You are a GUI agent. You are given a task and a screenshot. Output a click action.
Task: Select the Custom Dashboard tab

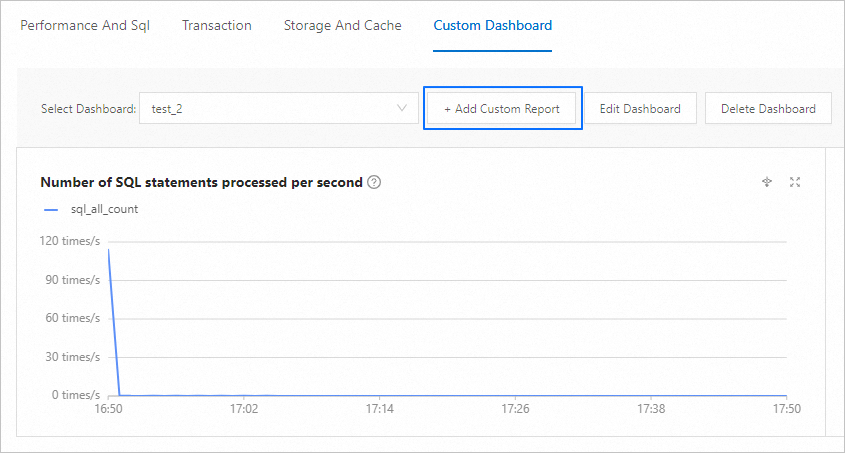[x=492, y=25]
